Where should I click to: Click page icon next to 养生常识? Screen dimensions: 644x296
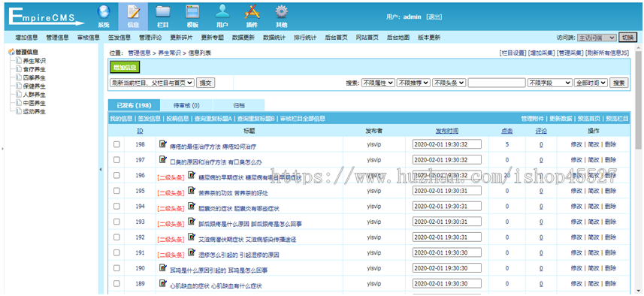[x=19, y=60]
